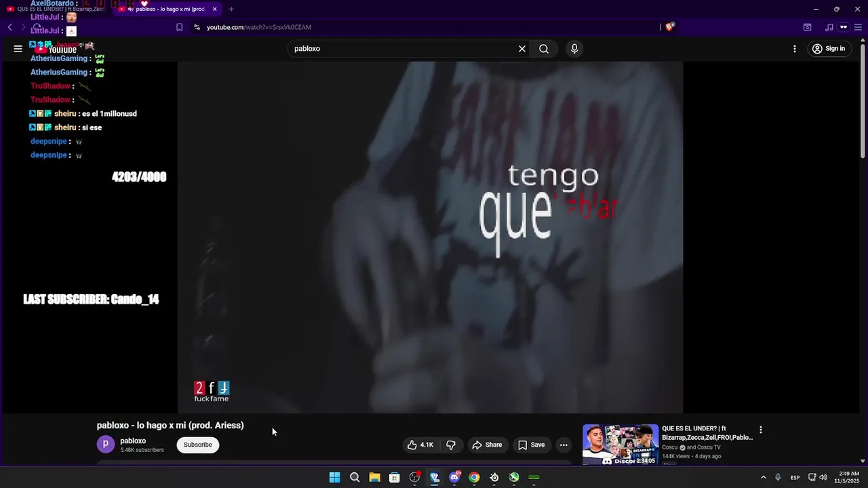The image size is (868, 488).
Task: Go back with the browser back arrow
Action: point(9,27)
